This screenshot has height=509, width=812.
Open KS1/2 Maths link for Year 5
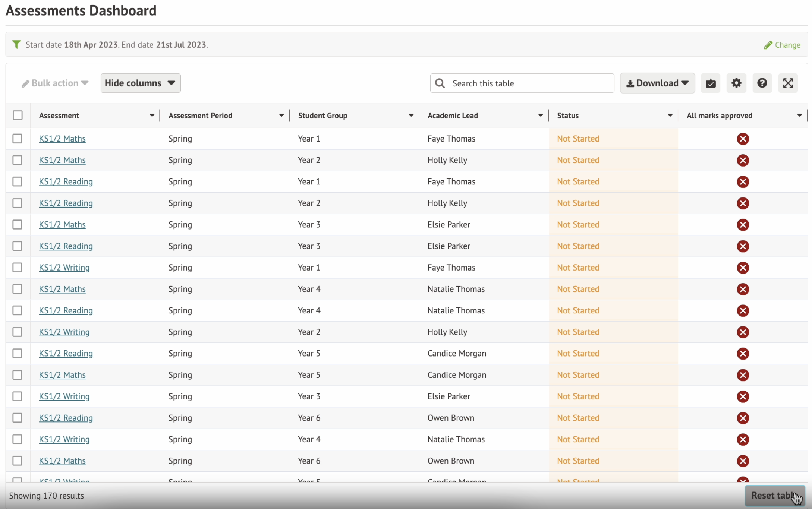(x=62, y=375)
